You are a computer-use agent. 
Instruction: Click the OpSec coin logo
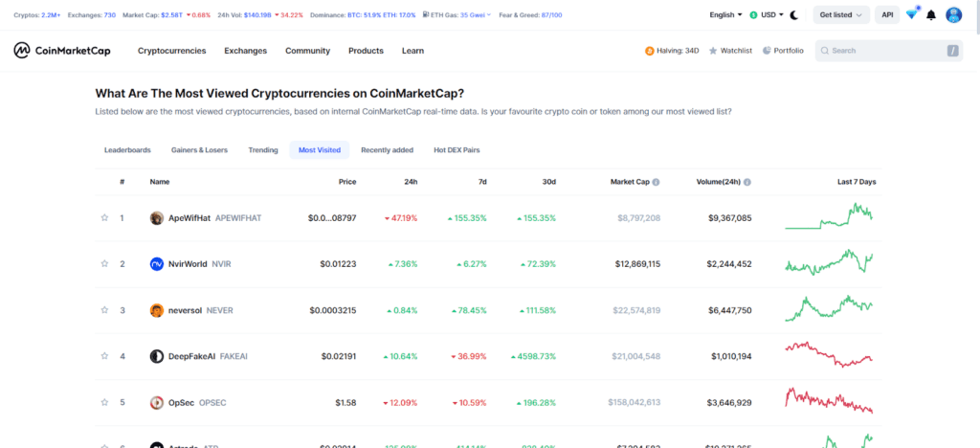pyautogui.click(x=157, y=402)
